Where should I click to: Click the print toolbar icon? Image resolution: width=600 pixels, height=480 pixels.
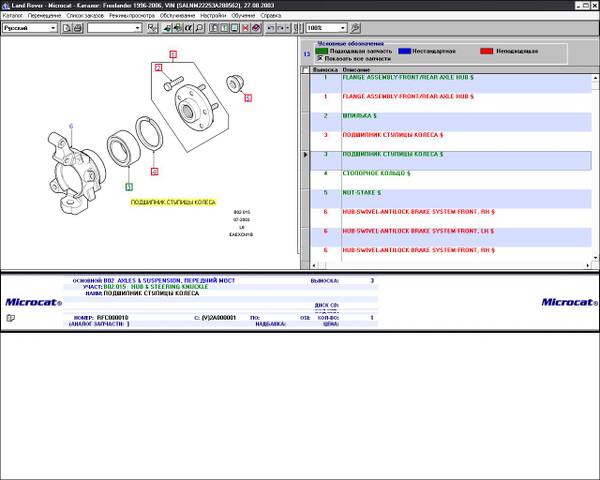(78, 28)
